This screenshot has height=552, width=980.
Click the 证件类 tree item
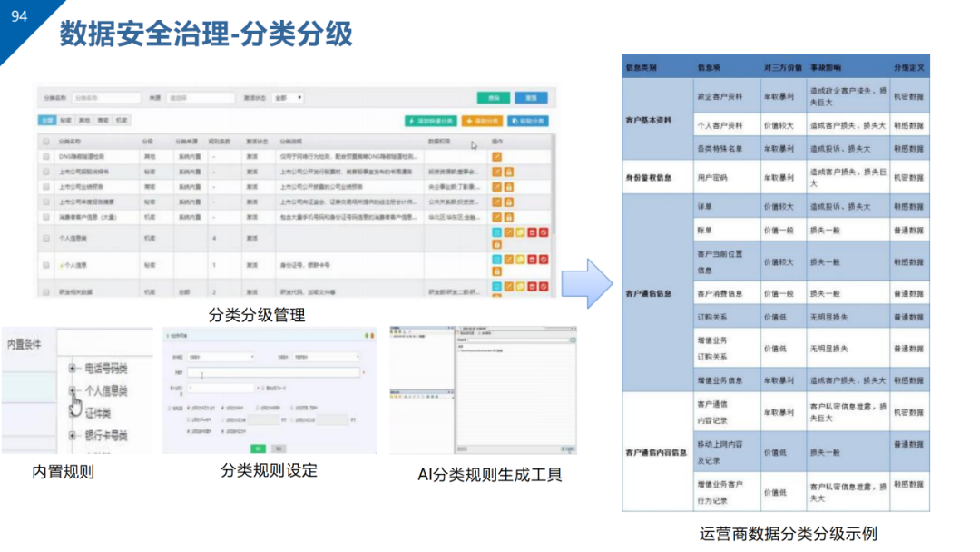tap(98, 413)
